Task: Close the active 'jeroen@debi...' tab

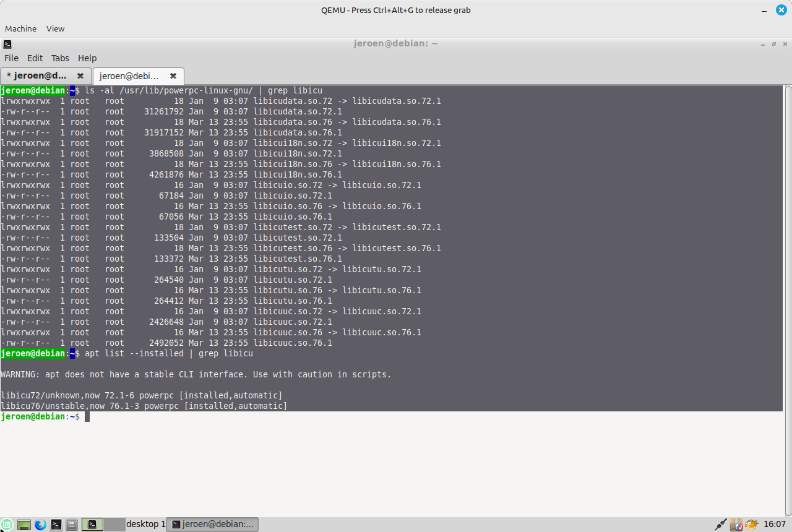Action: click(x=173, y=76)
